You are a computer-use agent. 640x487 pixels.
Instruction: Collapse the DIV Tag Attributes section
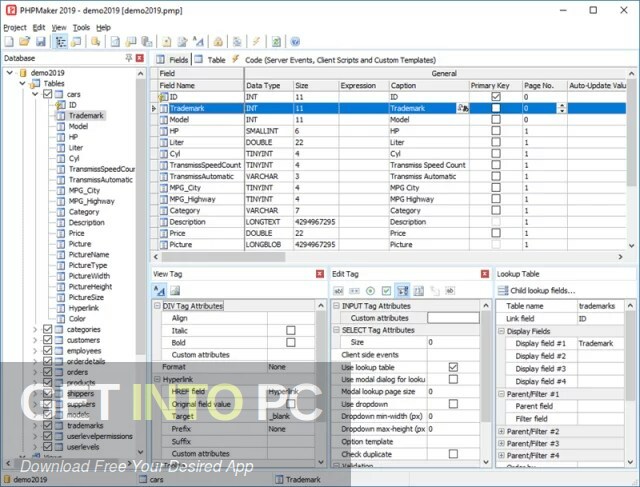pyautogui.click(x=157, y=306)
